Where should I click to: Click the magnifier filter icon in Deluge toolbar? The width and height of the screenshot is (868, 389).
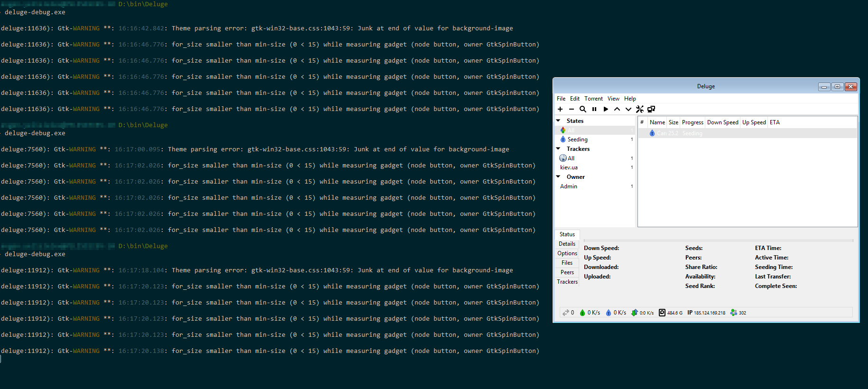583,109
